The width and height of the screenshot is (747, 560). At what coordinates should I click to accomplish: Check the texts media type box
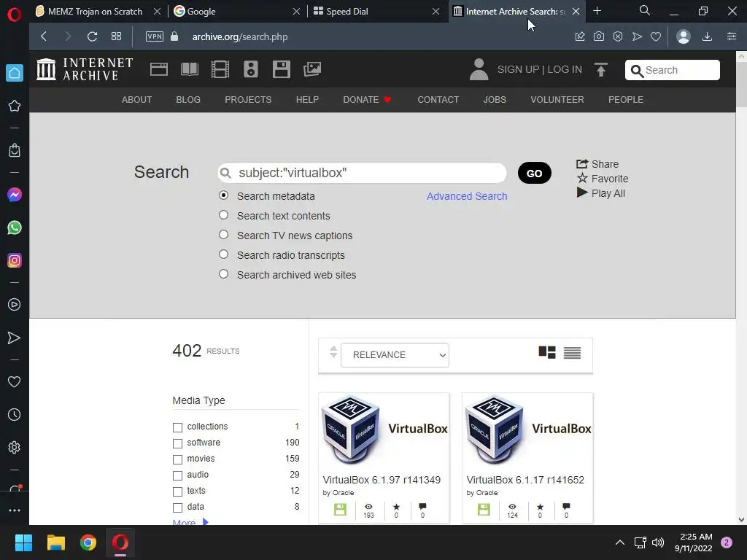tap(177, 491)
